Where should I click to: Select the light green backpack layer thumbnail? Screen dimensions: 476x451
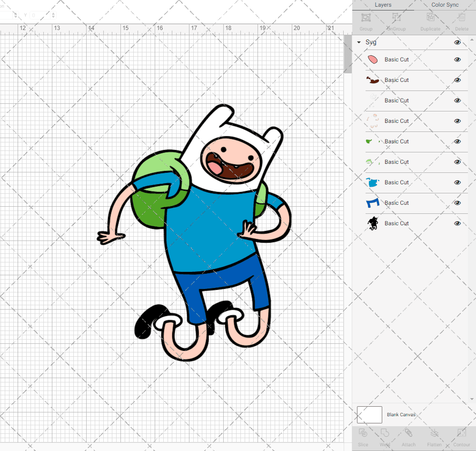coord(373,162)
